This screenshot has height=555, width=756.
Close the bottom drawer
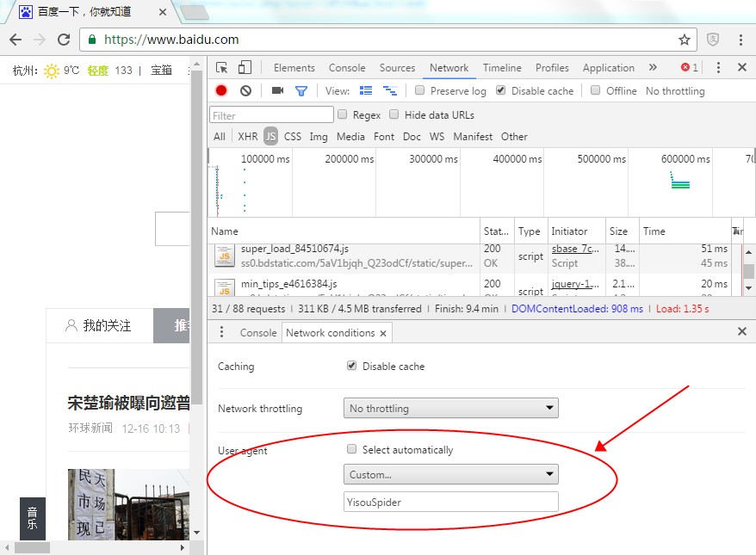(x=742, y=331)
